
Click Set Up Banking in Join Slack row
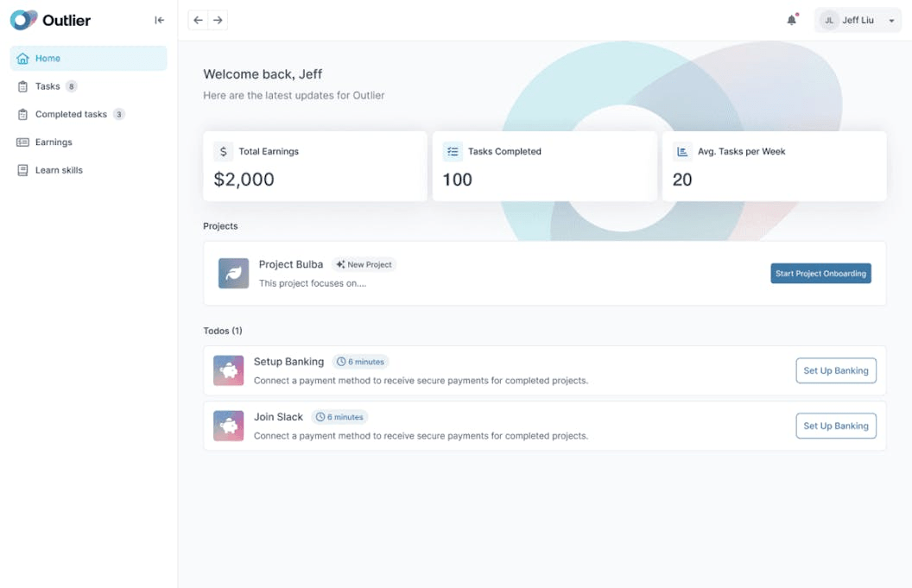[x=836, y=426]
